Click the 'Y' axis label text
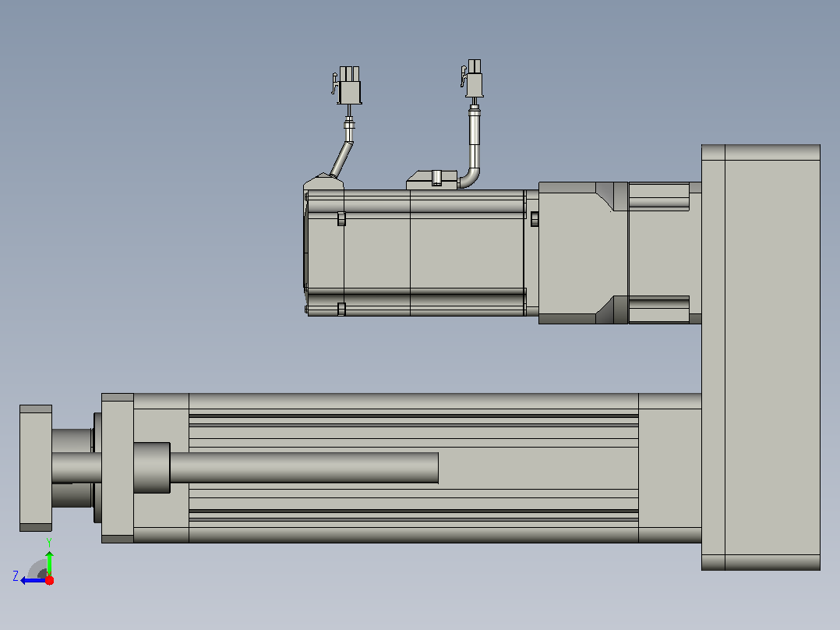840x630 pixels. click(x=49, y=542)
